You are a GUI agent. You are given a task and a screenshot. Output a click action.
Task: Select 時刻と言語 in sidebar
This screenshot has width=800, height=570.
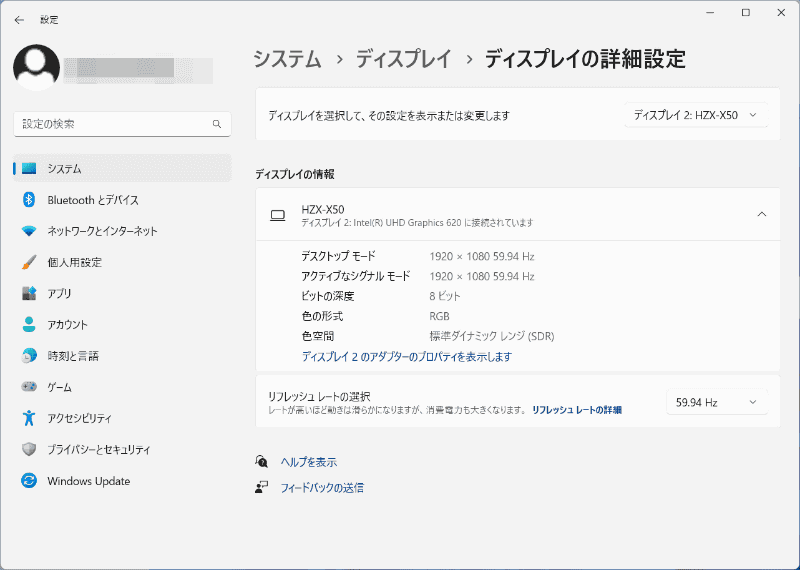(x=122, y=356)
